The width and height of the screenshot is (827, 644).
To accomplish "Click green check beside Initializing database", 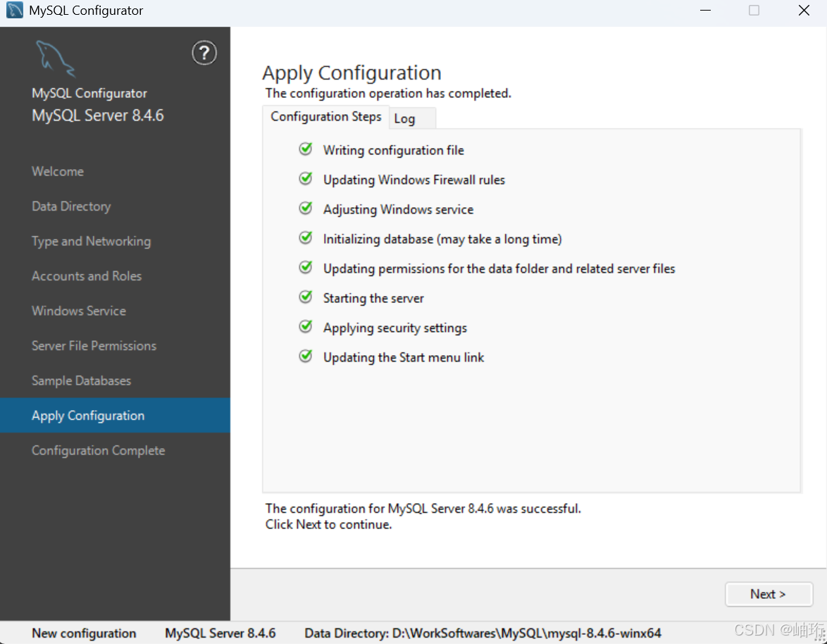I will click(306, 238).
